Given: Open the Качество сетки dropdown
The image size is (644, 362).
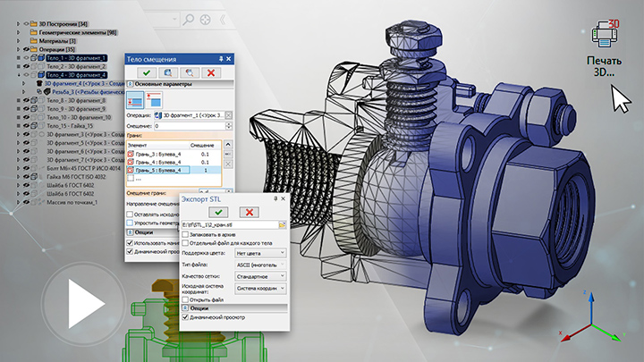Looking at the screenshot, I should 259,277.
